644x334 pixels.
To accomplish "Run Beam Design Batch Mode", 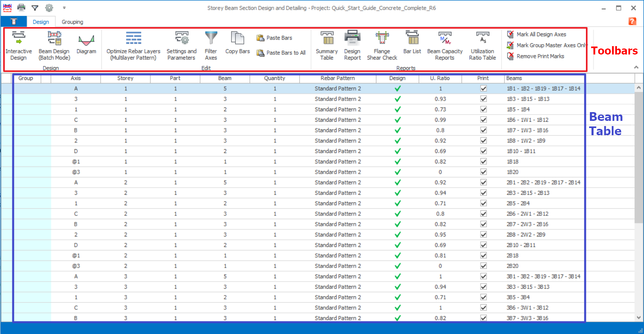I will tap(54, 46).
